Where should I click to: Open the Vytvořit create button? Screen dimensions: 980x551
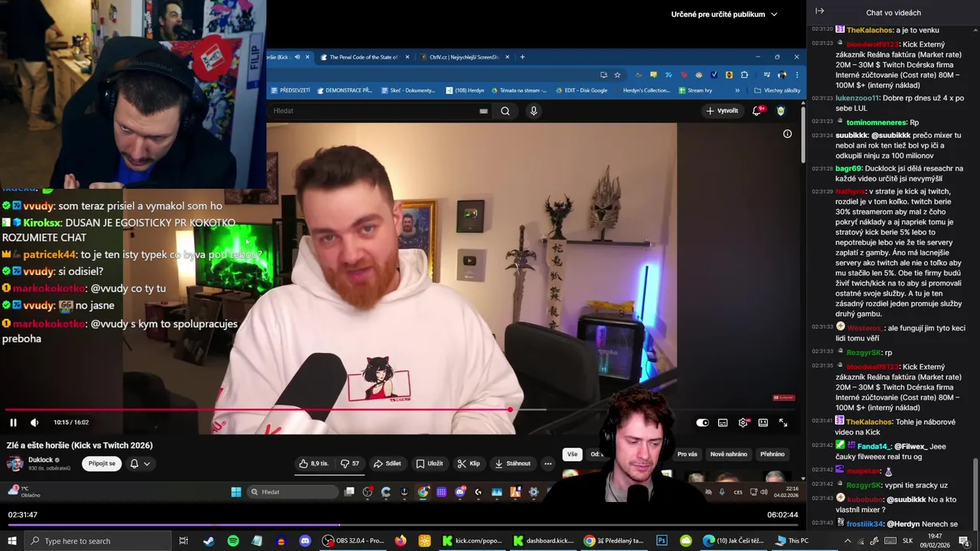721,111
